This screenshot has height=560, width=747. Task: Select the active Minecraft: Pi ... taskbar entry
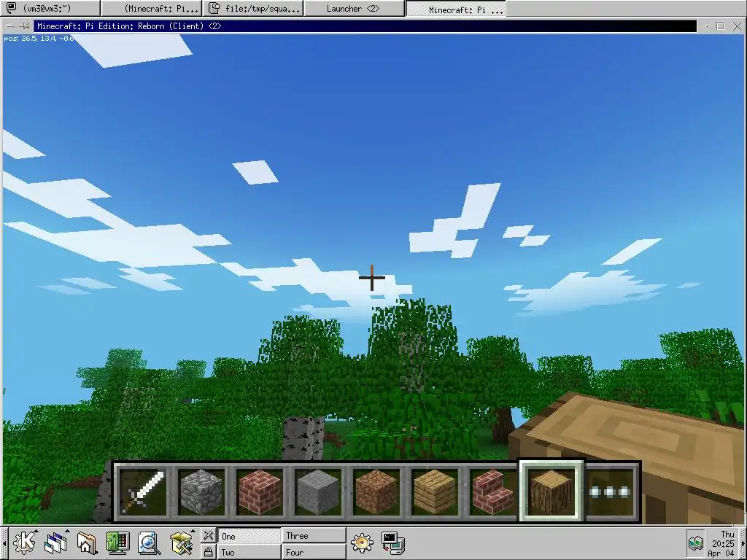pos(456,9)
